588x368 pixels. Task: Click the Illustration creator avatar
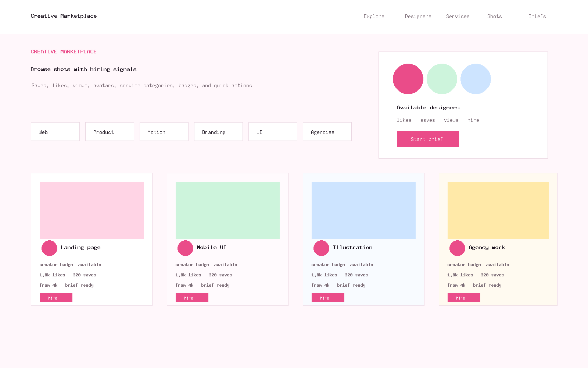pos(321,248)
